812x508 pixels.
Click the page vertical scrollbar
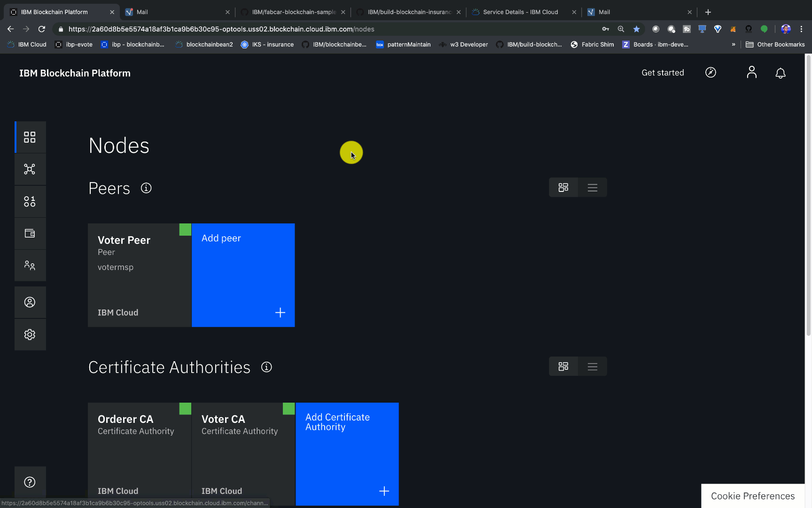coord(808,195)
